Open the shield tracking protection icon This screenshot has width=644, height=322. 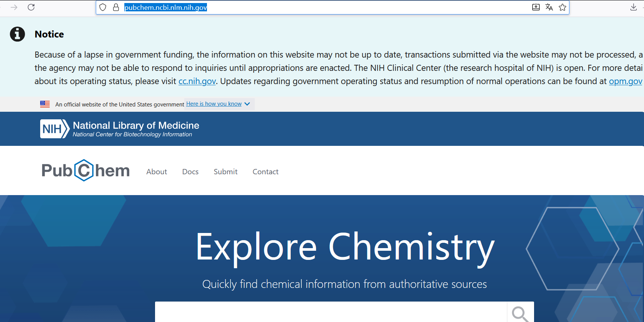click(x=103, y=7)
